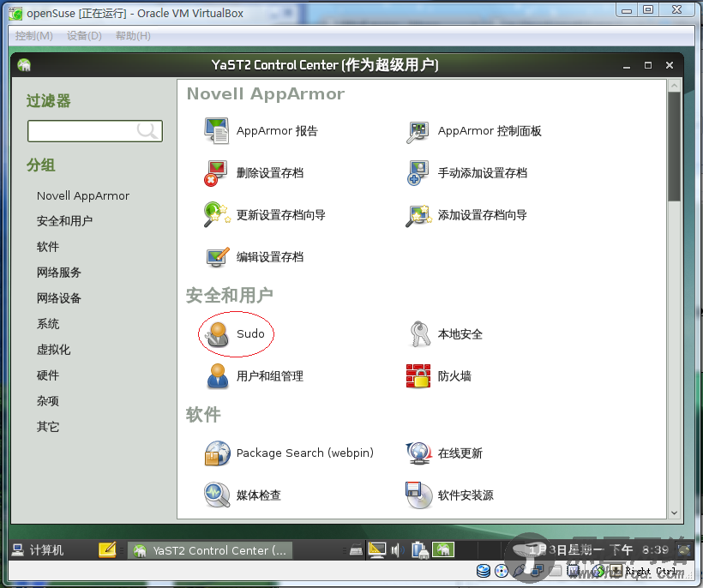Screen dimensions: 703x588
Task: Select 虚拟化 group in sidebar
Action: (53, 350)
